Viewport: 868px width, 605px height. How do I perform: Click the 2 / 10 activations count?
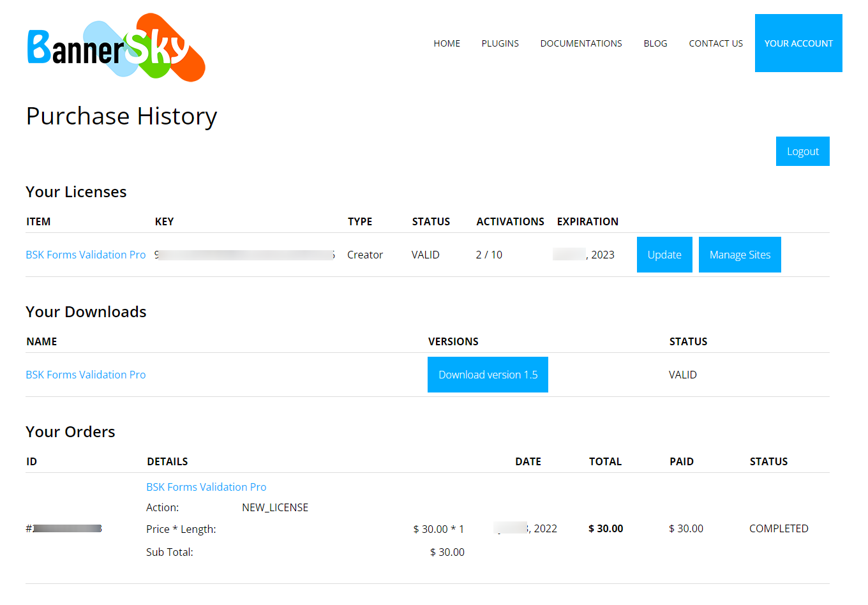[489, 254]
